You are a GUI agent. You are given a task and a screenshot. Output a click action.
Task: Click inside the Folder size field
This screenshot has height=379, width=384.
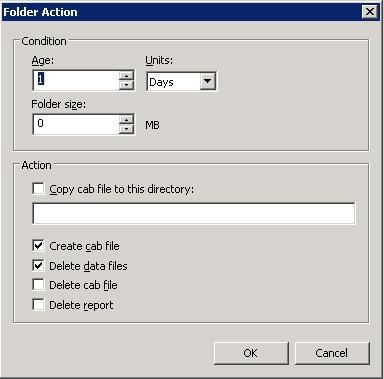click(x=76, y=124)
